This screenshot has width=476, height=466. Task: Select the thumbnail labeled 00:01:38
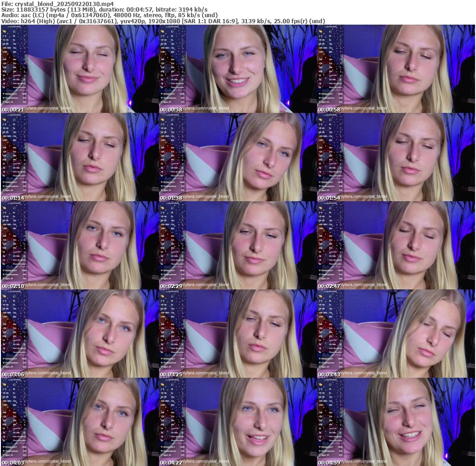[x=238, y=157]
